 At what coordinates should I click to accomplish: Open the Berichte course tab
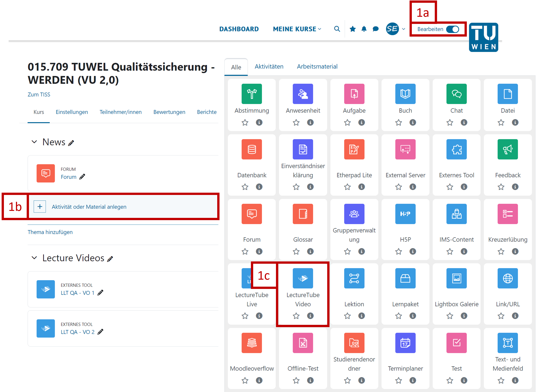coord(207,112)
